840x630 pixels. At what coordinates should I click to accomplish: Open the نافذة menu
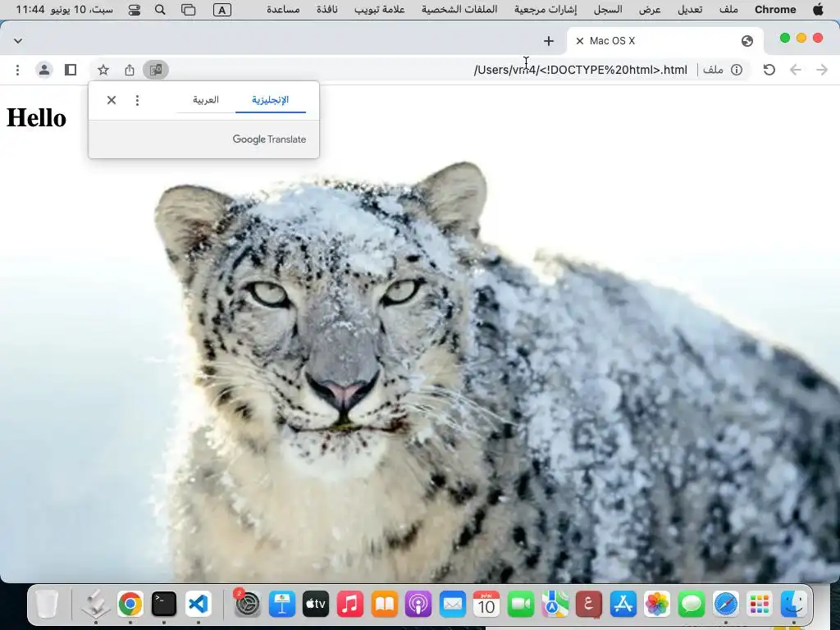326,9
